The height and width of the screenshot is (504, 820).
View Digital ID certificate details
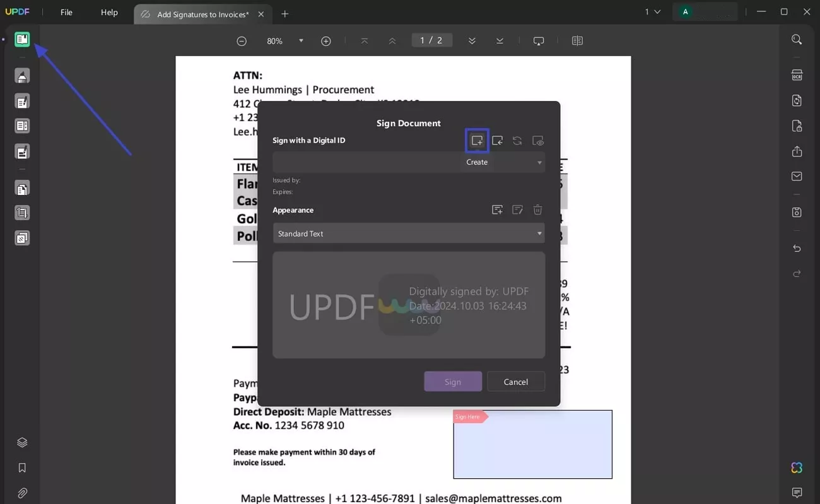[x=538, y=141]
